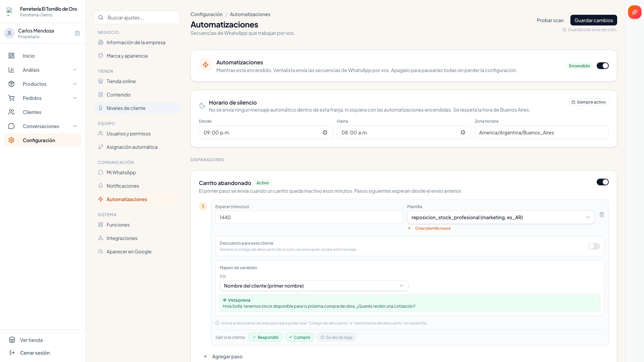The width and height of the screenshot is (644, 362).
Task: Delete step 1 with trash icon
Action: [x=602, y=215]
